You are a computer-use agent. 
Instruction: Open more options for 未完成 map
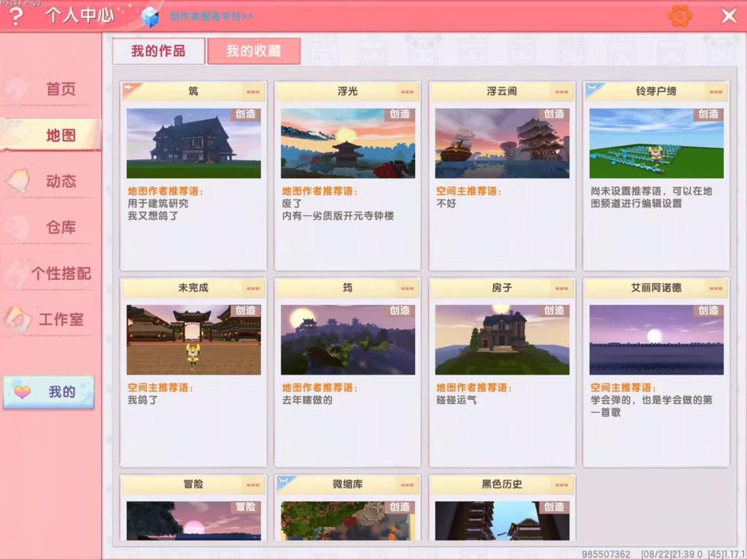pos(253,288)
